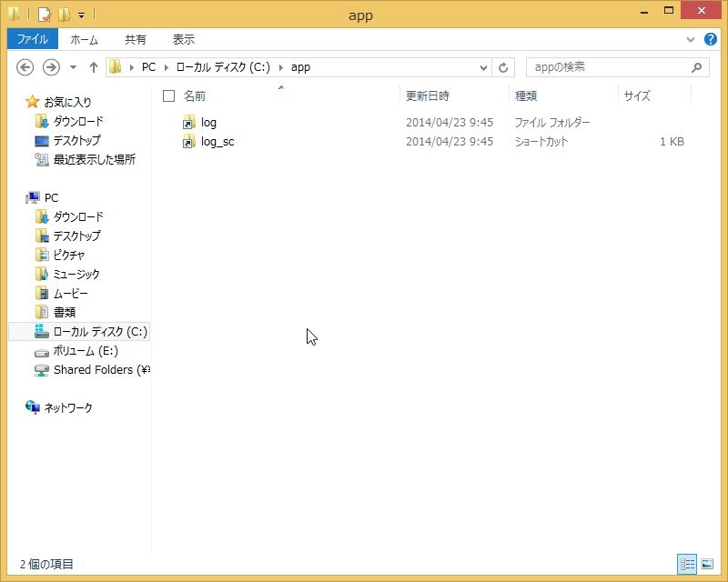Click the Properties quick access icon
728x582 pixels.
coord(44,15)
